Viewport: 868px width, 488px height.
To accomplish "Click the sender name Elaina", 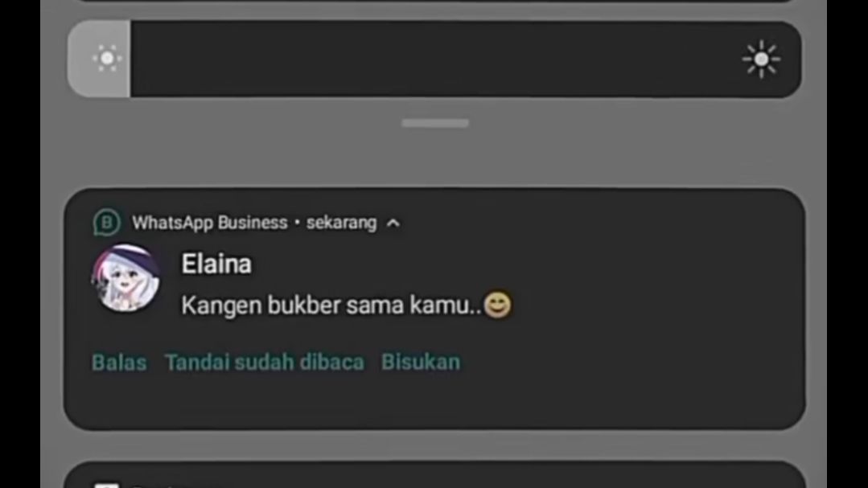I will point(216,264).
